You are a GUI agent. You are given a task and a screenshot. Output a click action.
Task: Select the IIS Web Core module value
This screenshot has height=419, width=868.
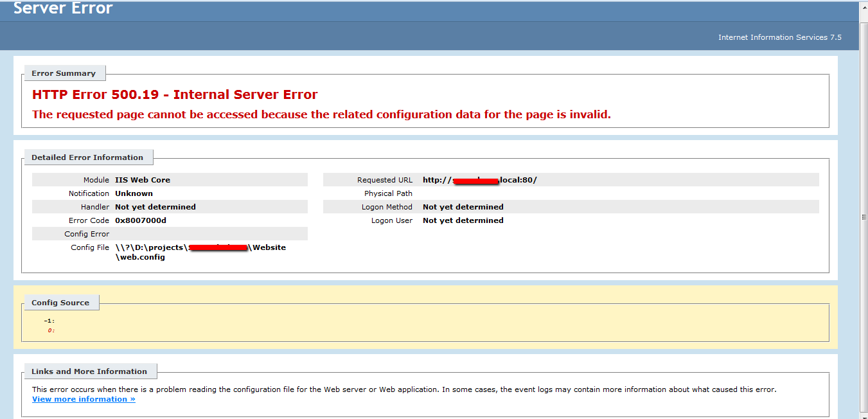(143, 180)
